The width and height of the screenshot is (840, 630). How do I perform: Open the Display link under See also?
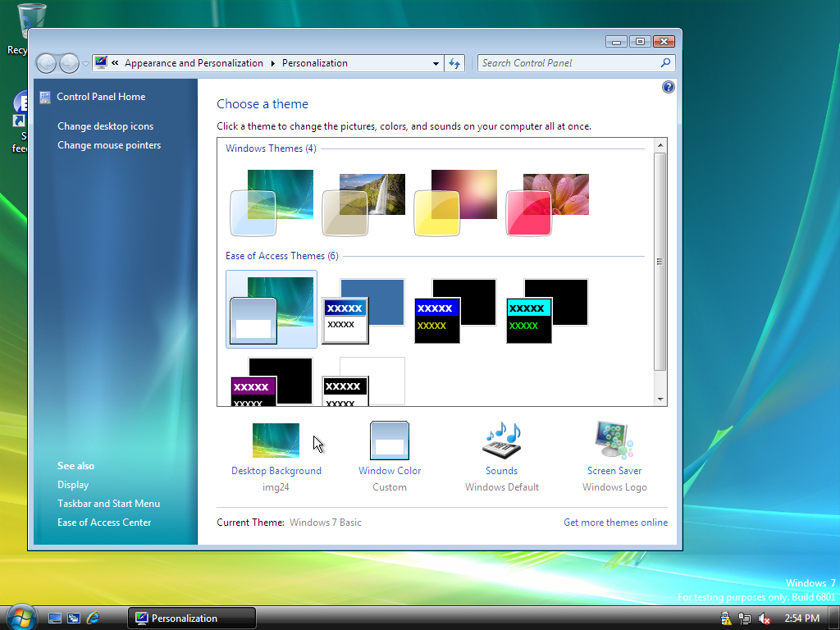pyautogui.click(x=73, y=484)
